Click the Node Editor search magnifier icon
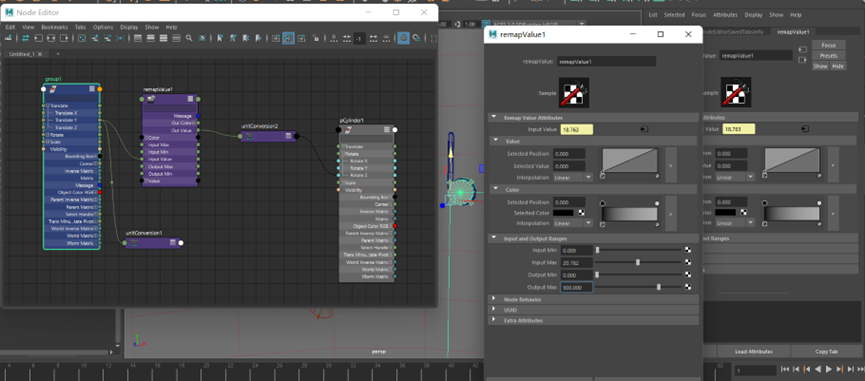Screen dimensions: 865x381 [x=189, y=38]
